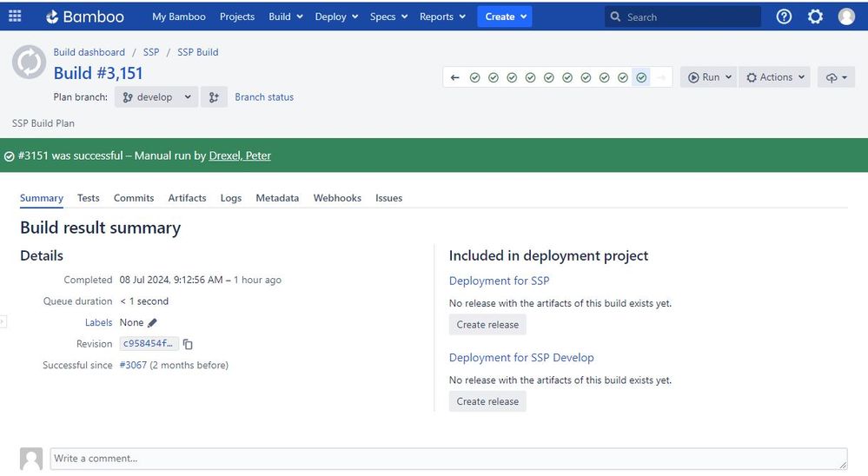Click the Write a comment text box
Screen dimensions: 868x476
tap(448, 459)
